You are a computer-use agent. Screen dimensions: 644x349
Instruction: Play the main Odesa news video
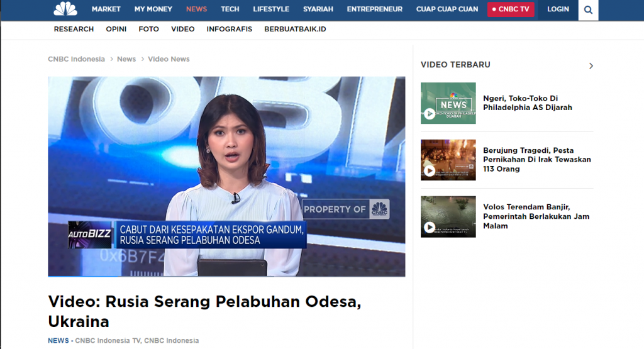click(x=226, y=177)
